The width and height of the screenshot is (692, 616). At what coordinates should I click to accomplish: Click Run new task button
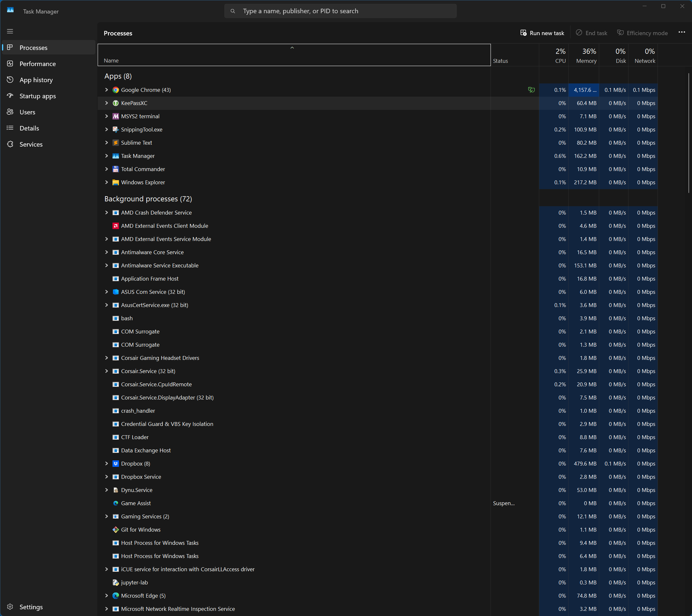542,33
